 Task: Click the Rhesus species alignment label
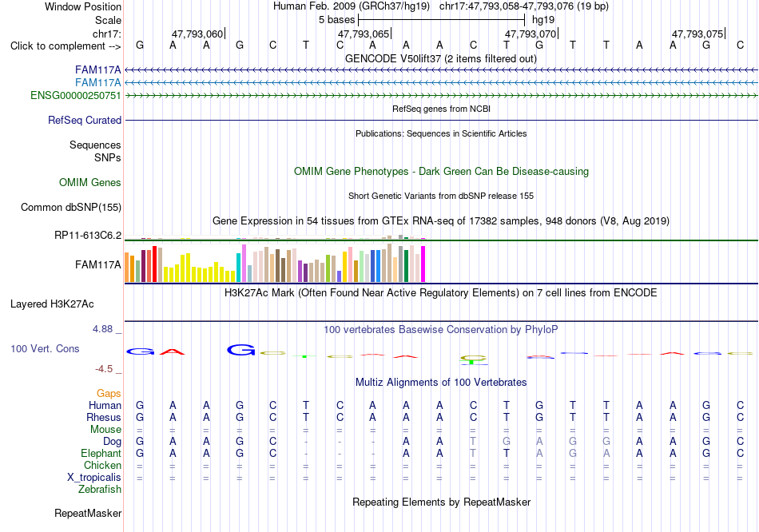(x=104, y=417)
